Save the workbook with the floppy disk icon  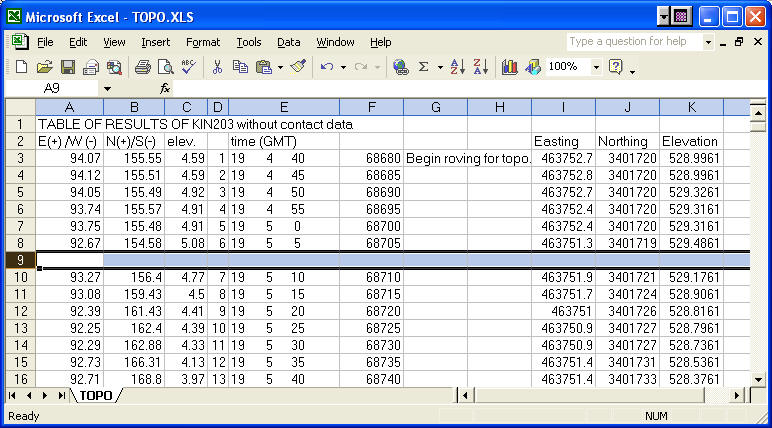click(68, 67)
